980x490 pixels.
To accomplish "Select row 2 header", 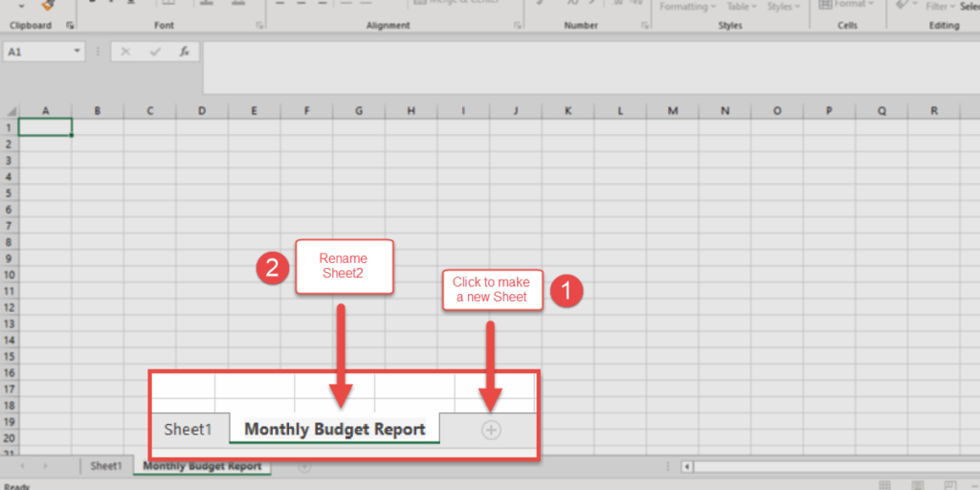I will (x=10, y=144).
